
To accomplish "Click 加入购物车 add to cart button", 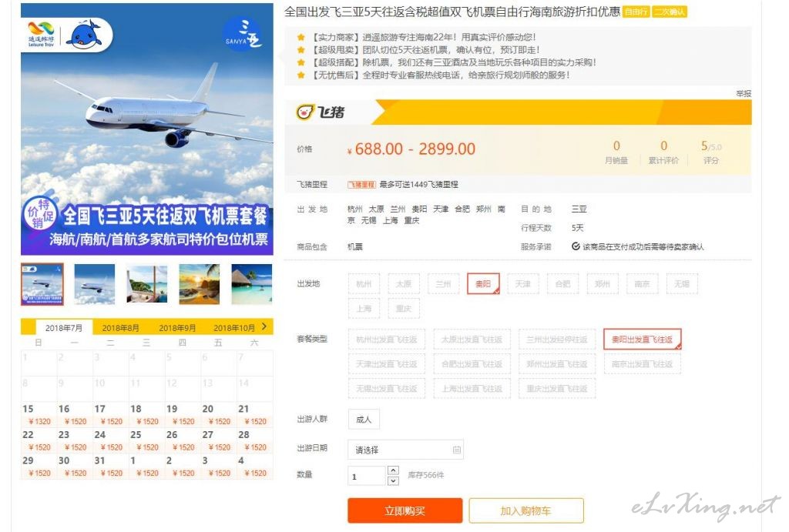I will click(x=525, y=511).
